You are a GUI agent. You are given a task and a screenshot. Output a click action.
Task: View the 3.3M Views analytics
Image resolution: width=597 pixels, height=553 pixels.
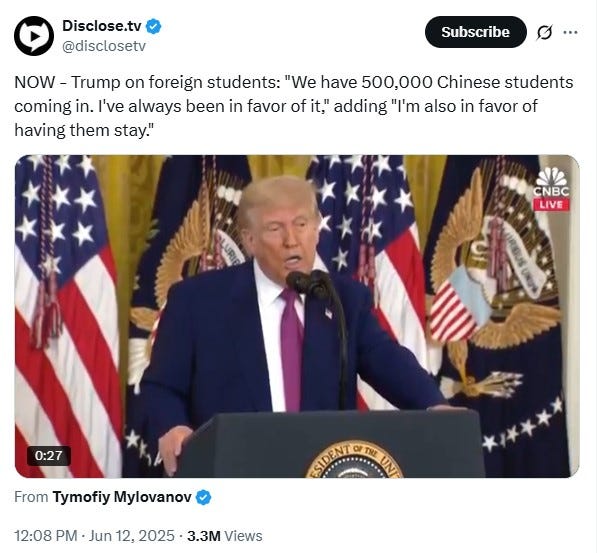coord(225,536)
